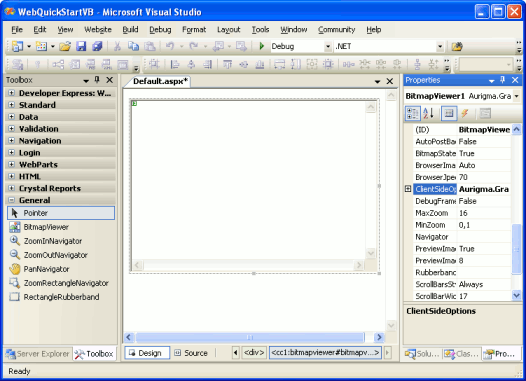
Task: Open the Debug configuration dropdown
Action: click(x=328, y=46)
